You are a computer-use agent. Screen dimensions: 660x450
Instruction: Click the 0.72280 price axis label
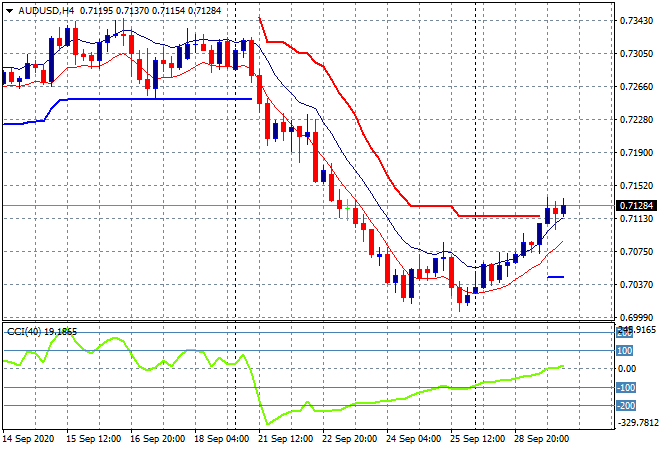pos(636,120)
